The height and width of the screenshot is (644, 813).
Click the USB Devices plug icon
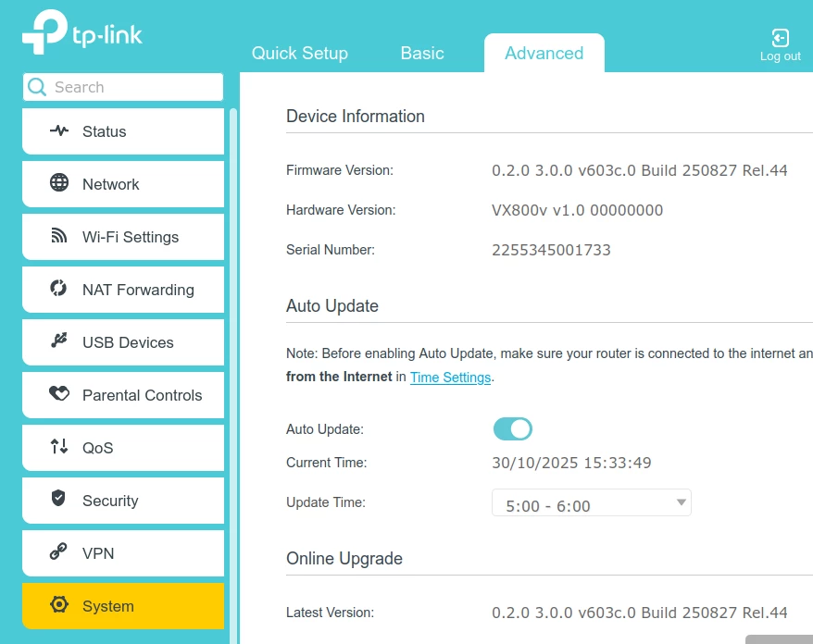pyautogui.click(x=59, y=341)
